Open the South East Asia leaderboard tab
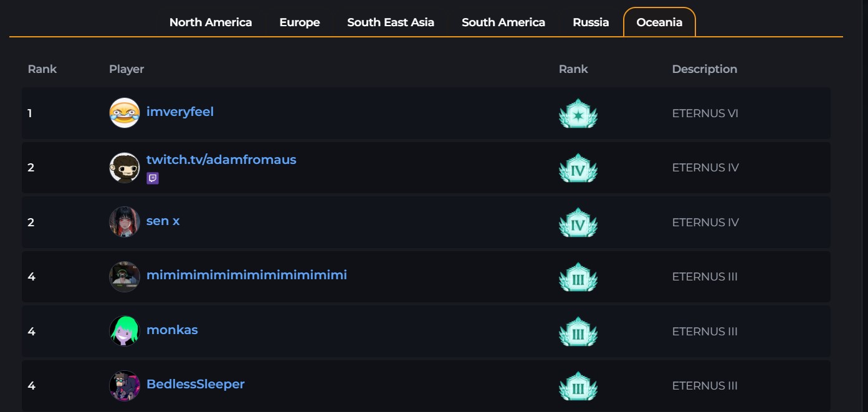Screen dimensions: 868x412 coord(391,22)
